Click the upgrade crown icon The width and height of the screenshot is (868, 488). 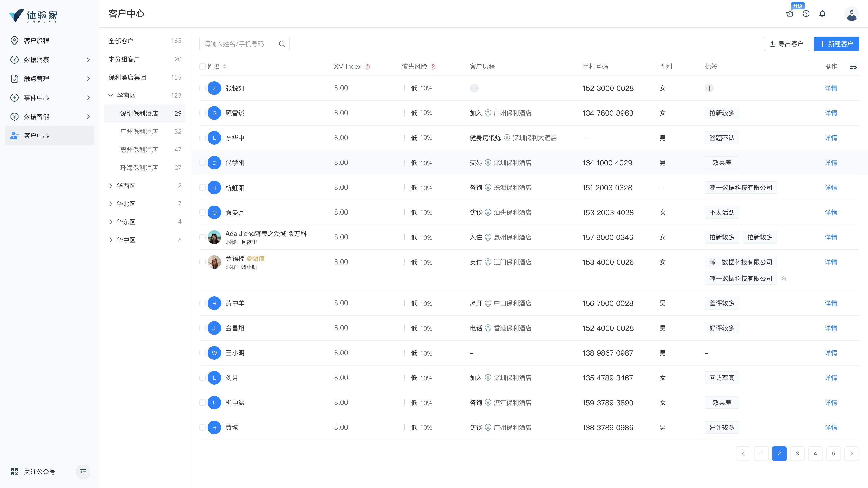(x=790, y=14)
